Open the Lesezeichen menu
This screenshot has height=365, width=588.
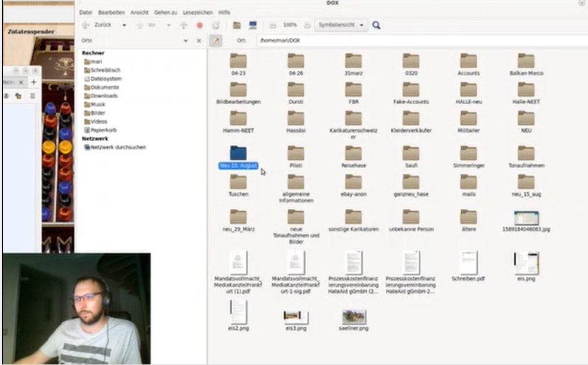tap(197, 12)
